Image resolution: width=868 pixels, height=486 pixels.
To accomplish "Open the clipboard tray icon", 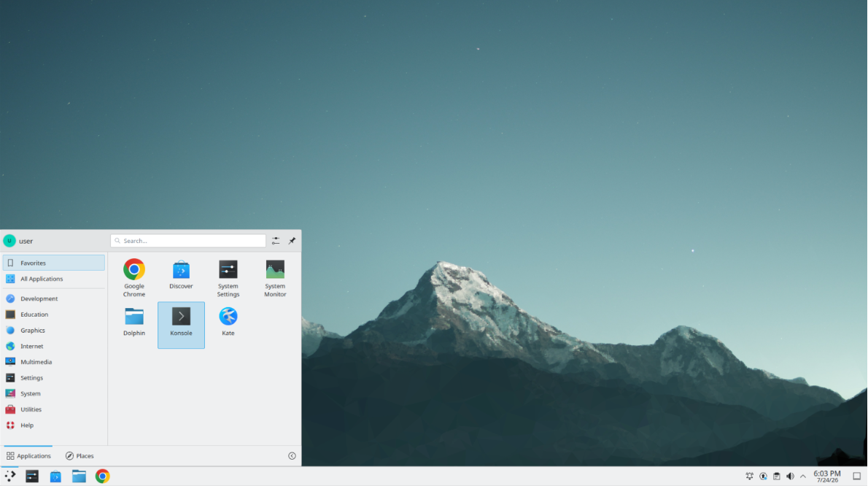I will [x=777, y=477].
